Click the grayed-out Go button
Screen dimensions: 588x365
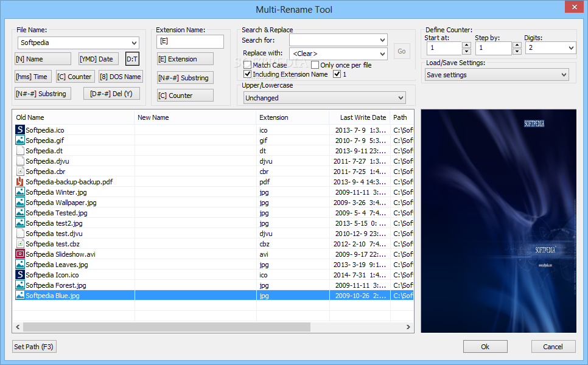tap(402, 51)
